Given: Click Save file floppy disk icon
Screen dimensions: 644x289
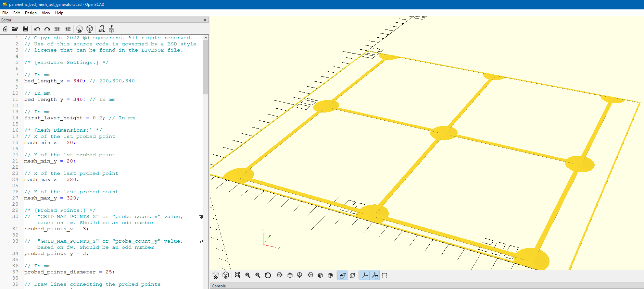Looking at the screenshot, I should 25,29.
